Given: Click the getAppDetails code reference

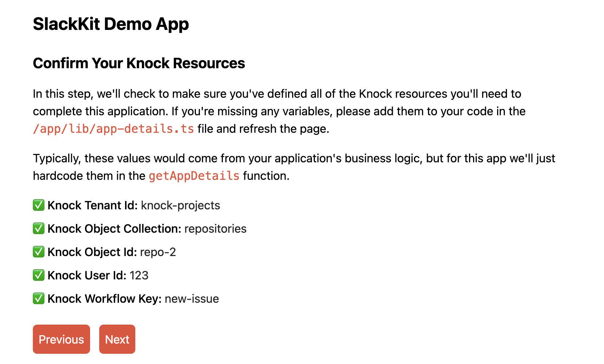Looking at the screenshot, I should tap(193, 175).
